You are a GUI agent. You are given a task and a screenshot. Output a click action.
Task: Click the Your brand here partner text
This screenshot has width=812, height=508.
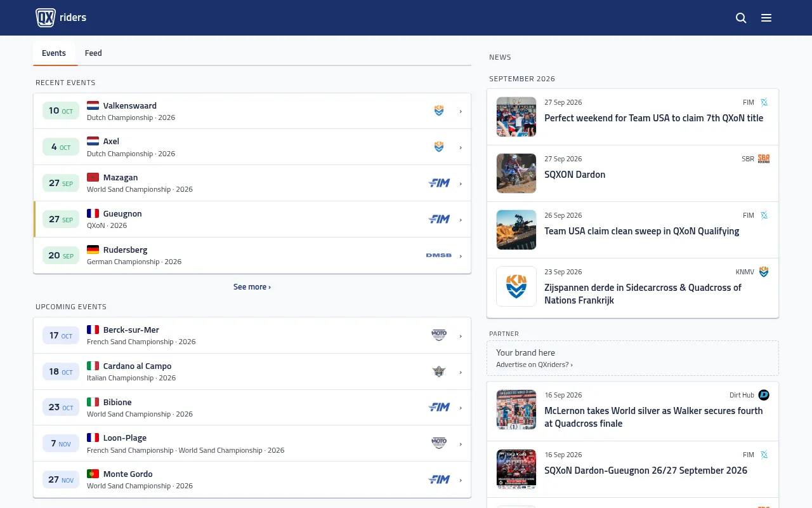pyautogui.click(x=525, y=352)
